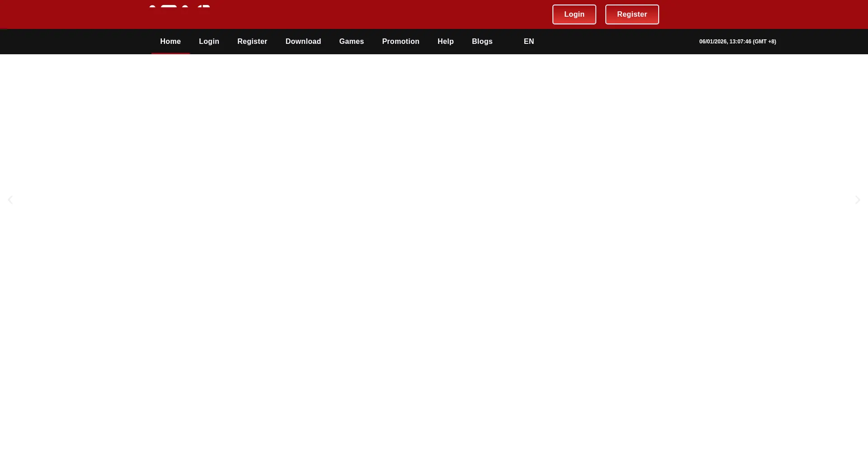Open the EN language selector
The height and width of the screenshot is (449, 868).
click(528, 42)
